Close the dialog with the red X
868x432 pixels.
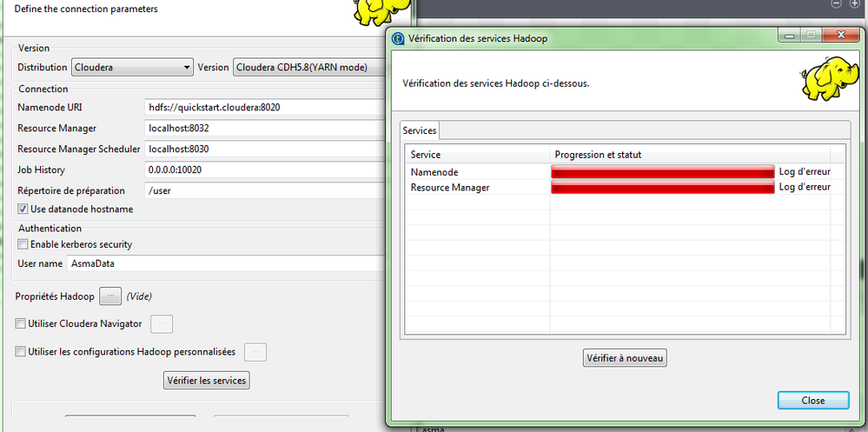coord(841,36)
